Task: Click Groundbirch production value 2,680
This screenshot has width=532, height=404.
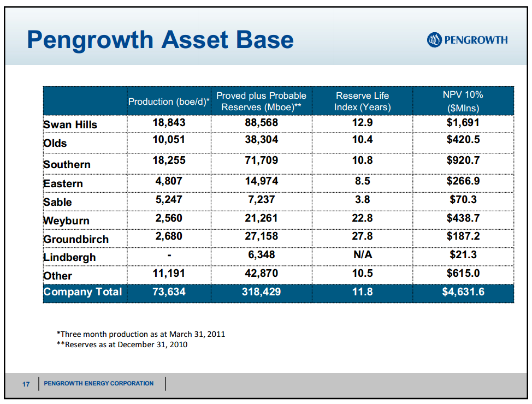Action: (x=169, y=236)
